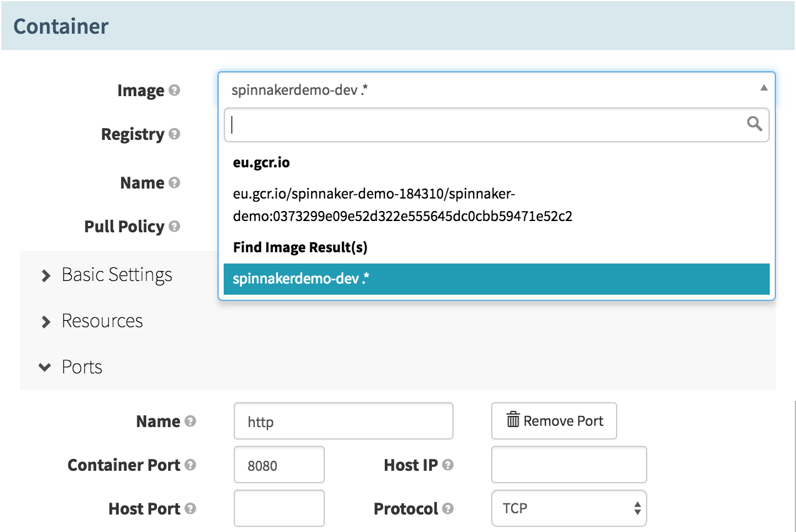Focus the image search text field

click(x=496, y=125)
